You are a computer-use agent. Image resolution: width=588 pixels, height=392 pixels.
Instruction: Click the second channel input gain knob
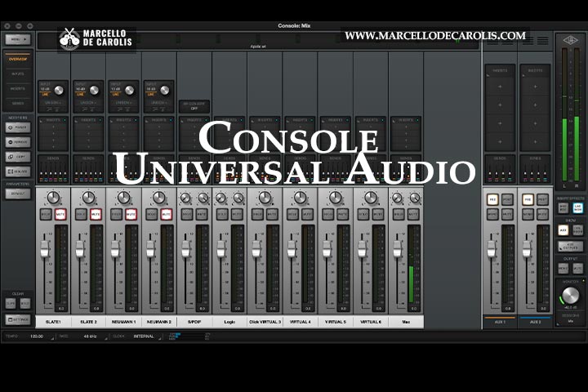coord(94,90)
